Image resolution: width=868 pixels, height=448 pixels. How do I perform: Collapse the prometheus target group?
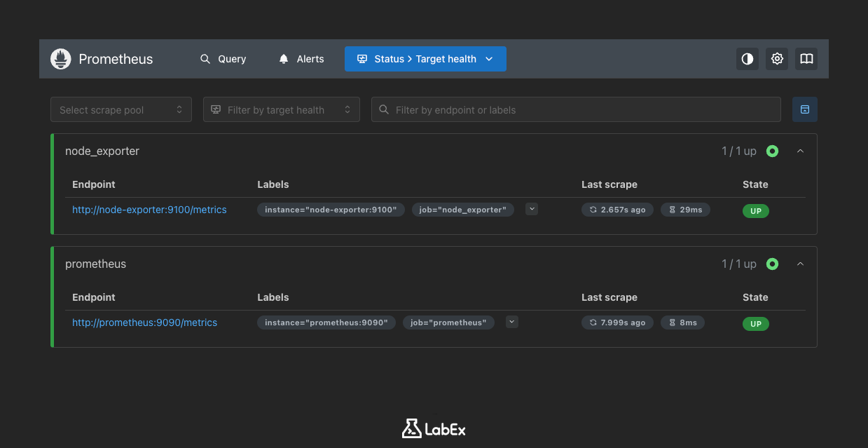pos(800,264)
